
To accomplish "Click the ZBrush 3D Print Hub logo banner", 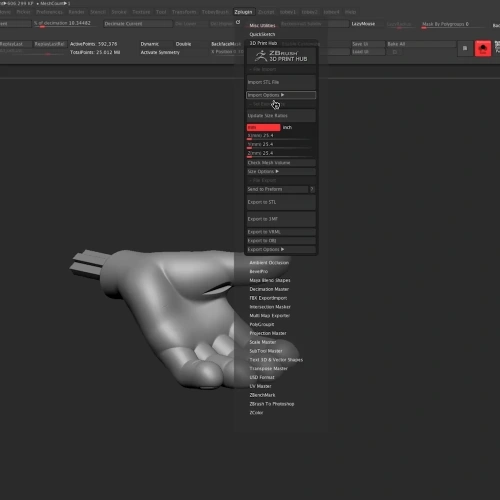I will tap(281, 56).
